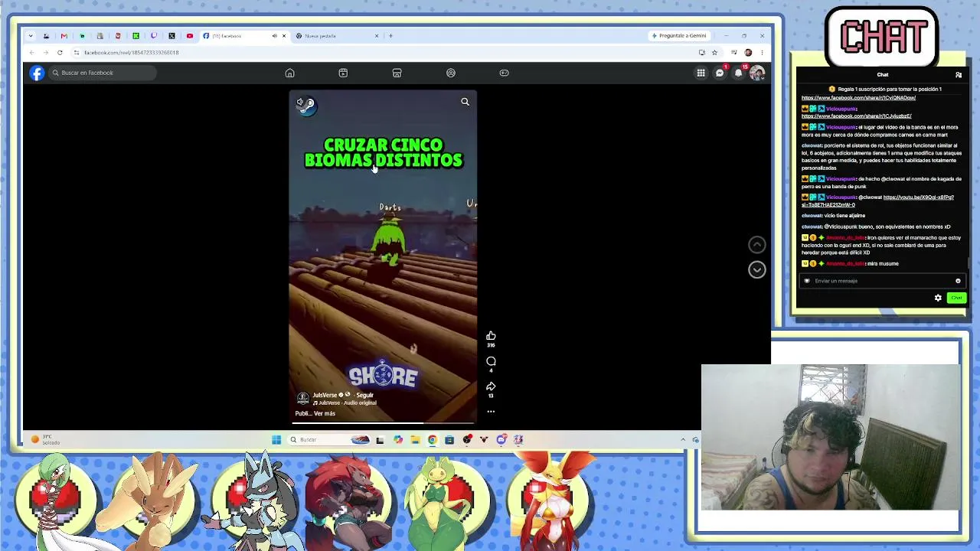
Task: Open the Facebook Gaming icon
Action: (504, 73)
